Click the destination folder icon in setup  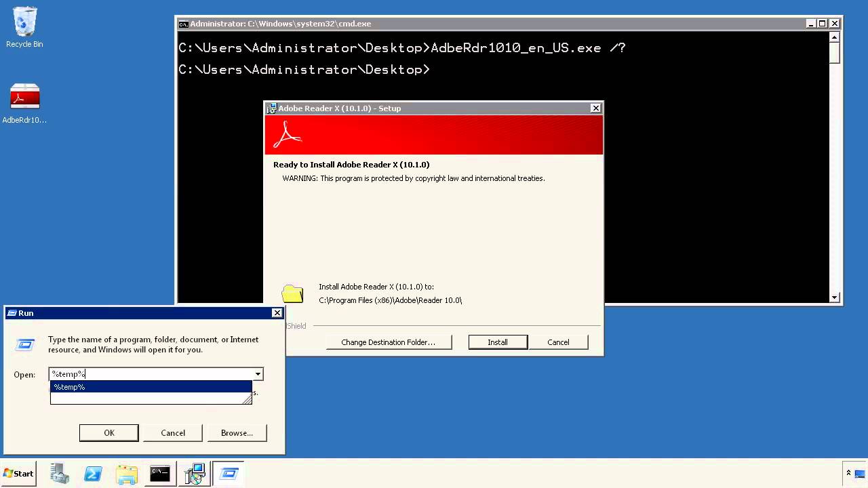[293, 293]
